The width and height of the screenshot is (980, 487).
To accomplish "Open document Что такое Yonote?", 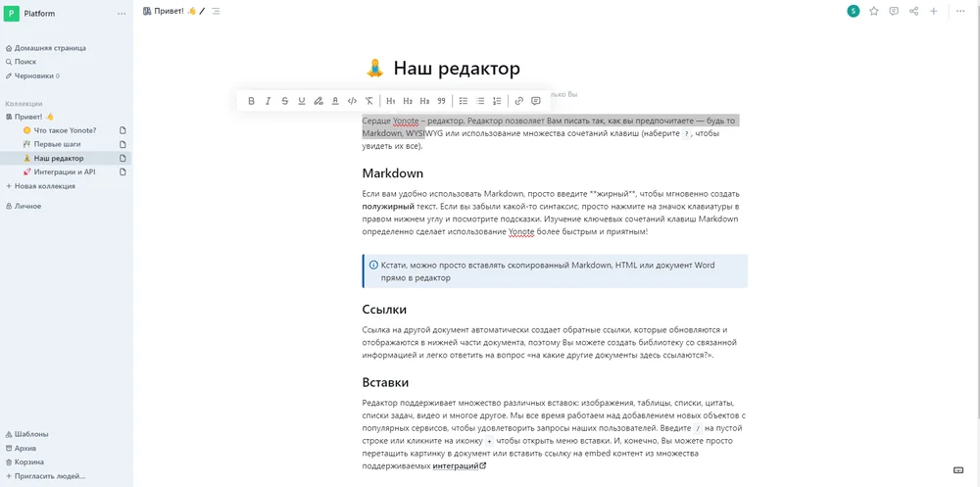I will click(65, 130).
